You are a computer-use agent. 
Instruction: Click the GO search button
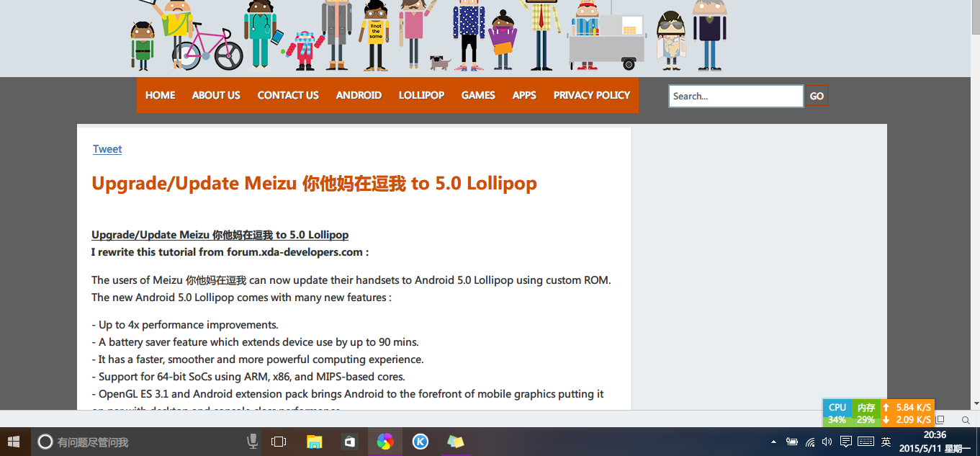[x=817, y=96]
